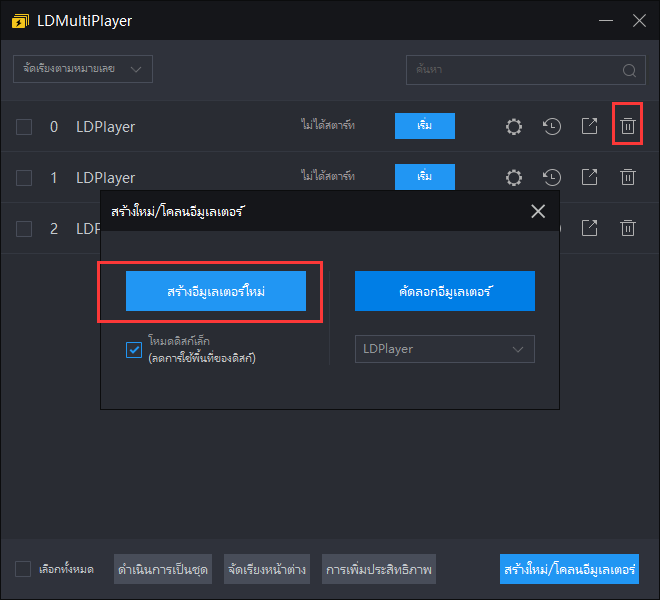
Task: Toggle the select-all checkbox at bottom
Action: pyautogui.click(x=23, y=569)
